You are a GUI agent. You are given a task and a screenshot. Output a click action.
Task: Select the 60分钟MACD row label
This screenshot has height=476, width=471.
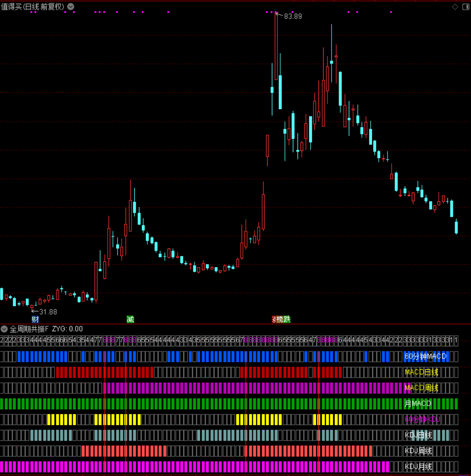pyautogui.click(x=425, y=357)
